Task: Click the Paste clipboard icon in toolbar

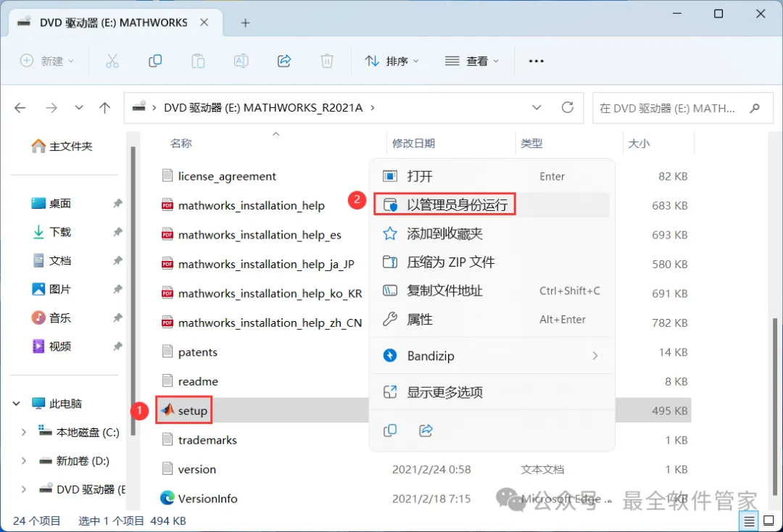Action: point(198,61)
